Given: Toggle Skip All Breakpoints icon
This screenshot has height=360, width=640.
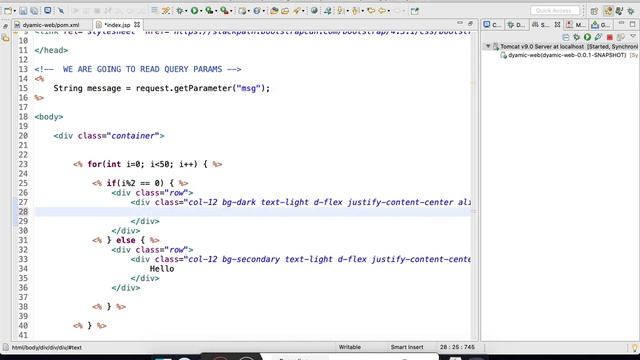Looking at the screenshot, I should pyautogui.click(x=61, y=11).
